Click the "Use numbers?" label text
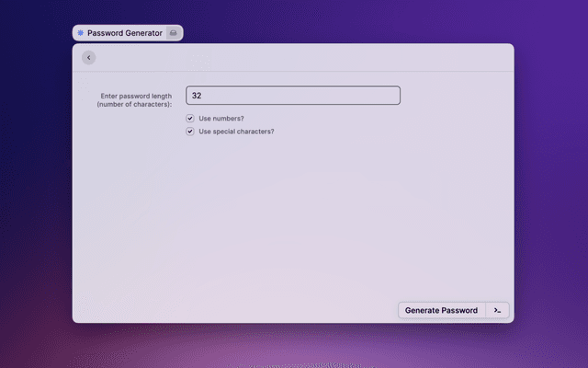 (x=221, y=119)
